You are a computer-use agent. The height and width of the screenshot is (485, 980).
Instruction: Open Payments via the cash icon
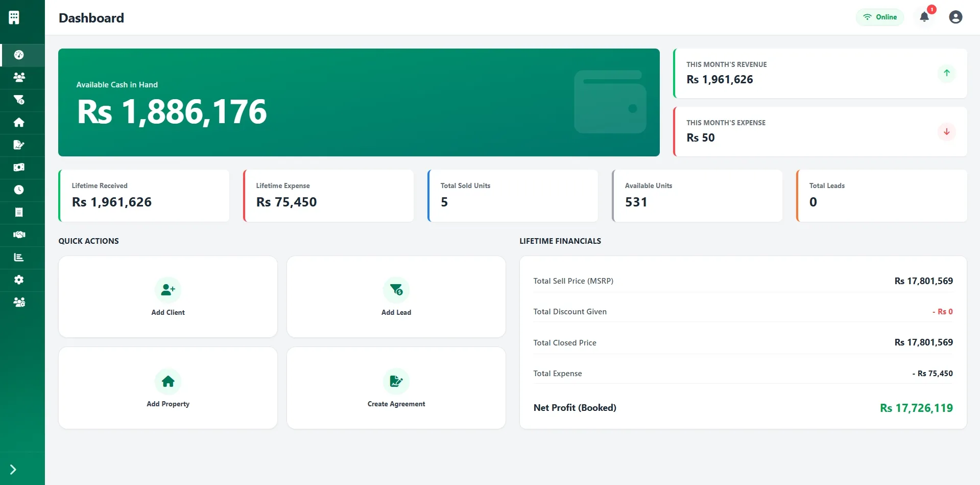coord(19,167)
